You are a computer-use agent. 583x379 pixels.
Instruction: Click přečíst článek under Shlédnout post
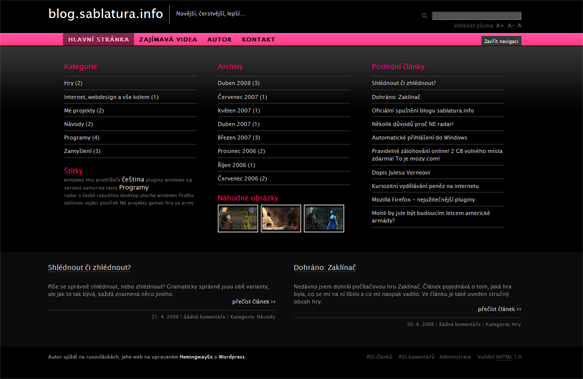pos(254,302)
